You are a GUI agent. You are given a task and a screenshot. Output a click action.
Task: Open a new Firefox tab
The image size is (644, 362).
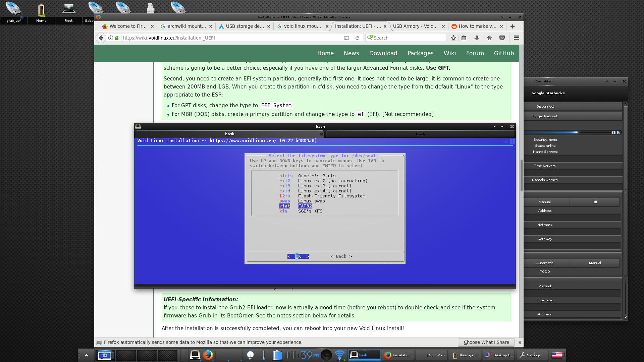(x=512, y=26)
